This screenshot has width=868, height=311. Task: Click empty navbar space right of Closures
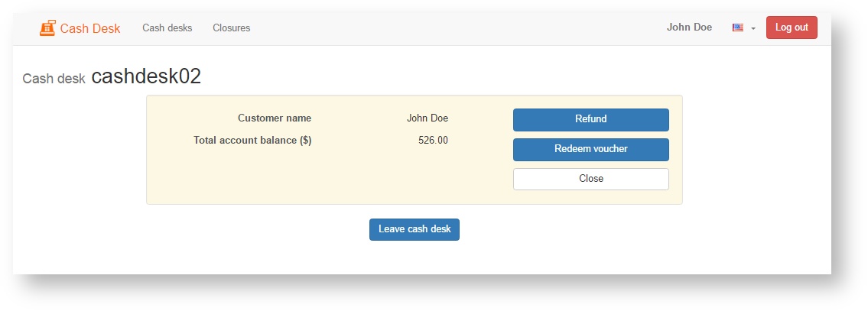pos(459,28)
